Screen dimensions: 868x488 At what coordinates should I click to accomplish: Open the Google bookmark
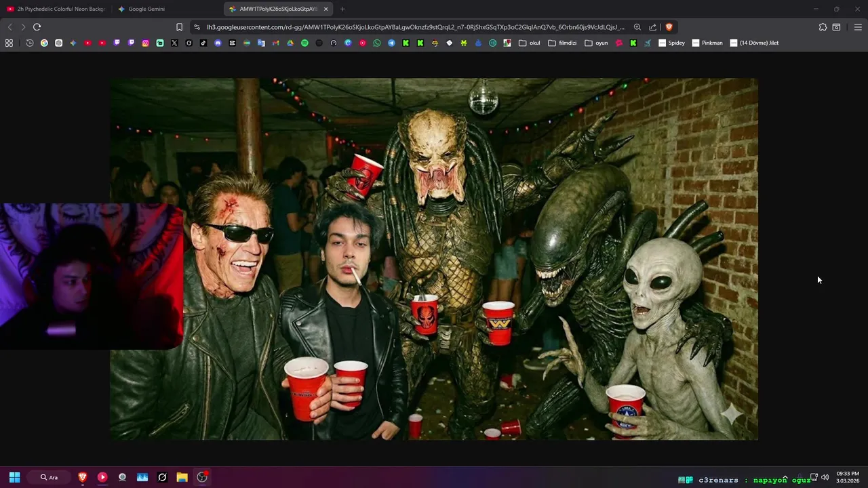44,43
